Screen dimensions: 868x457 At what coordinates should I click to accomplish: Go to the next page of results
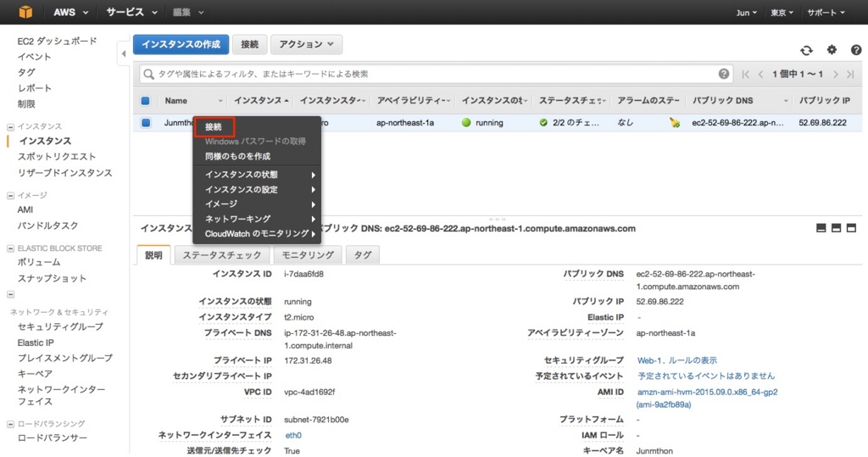(835, 75)
